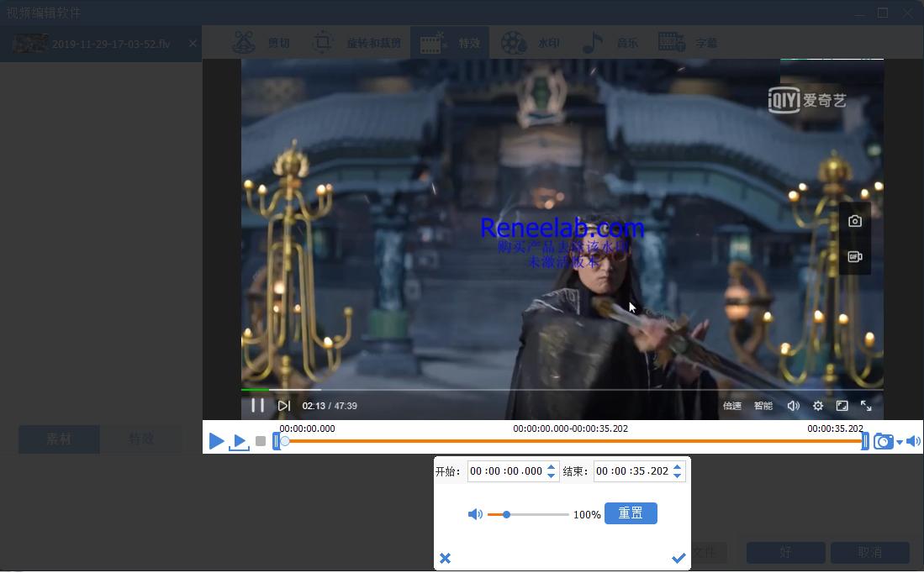Click the GIF recording icon on the video's right side

855,256
